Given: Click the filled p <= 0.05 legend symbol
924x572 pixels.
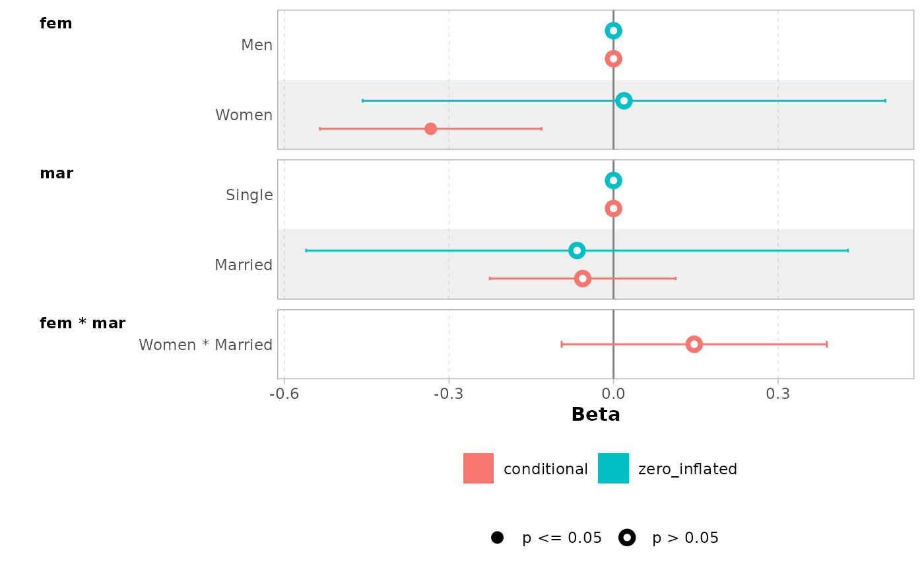Looking at the screenshot, I should click(497, 538).
